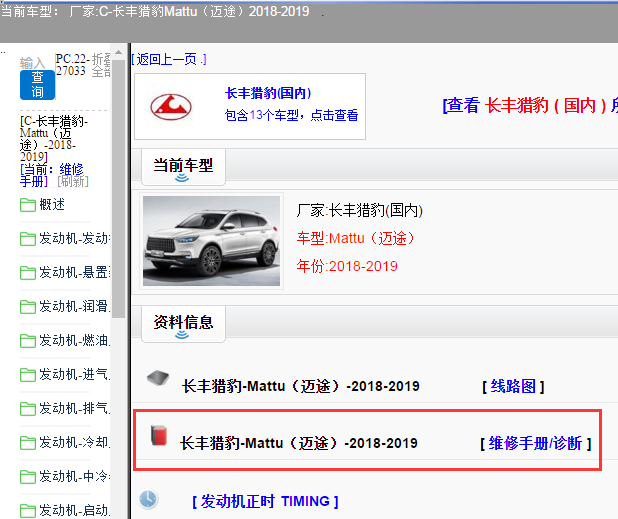This screenshot has width=618, height=519.
Task: Click folder icon beside 发动机-进气
Action: coord(28,375)
